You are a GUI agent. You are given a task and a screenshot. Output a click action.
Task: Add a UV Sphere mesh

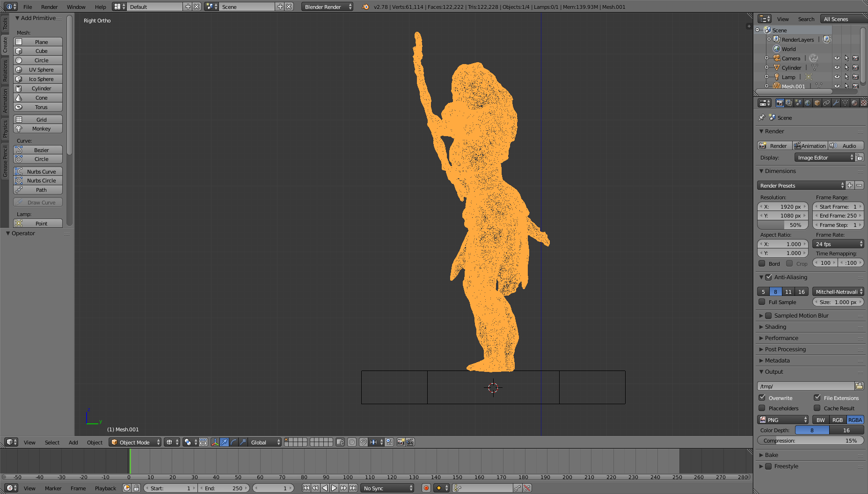pos(38,70)
